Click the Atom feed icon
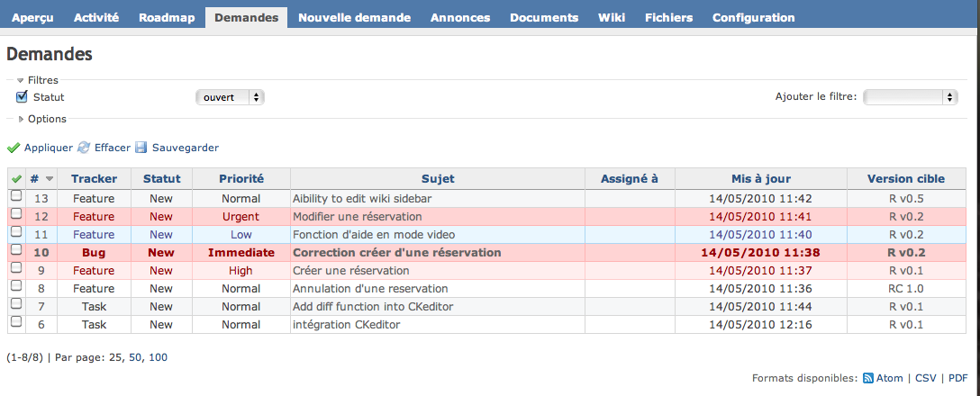The image size is (980, 396). (868, 378)
